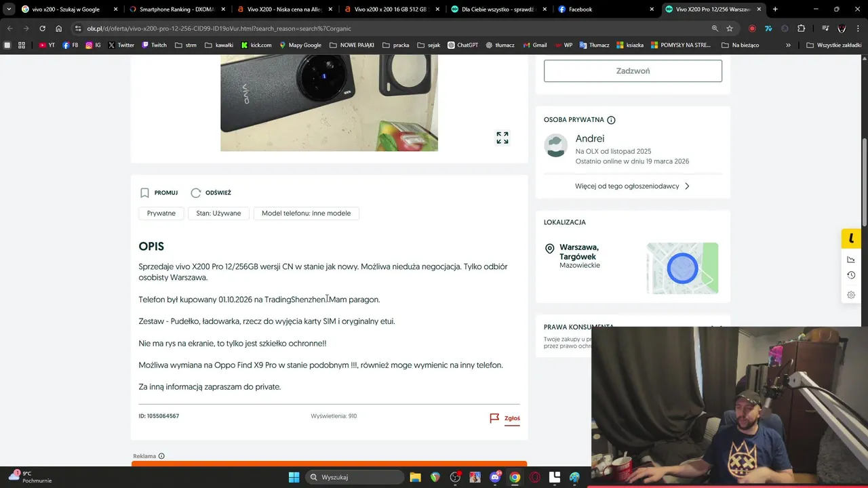The height and width of the screenshot is (488, 868).
Task: Open Gmail bookmark
Action: pos(534,45)
